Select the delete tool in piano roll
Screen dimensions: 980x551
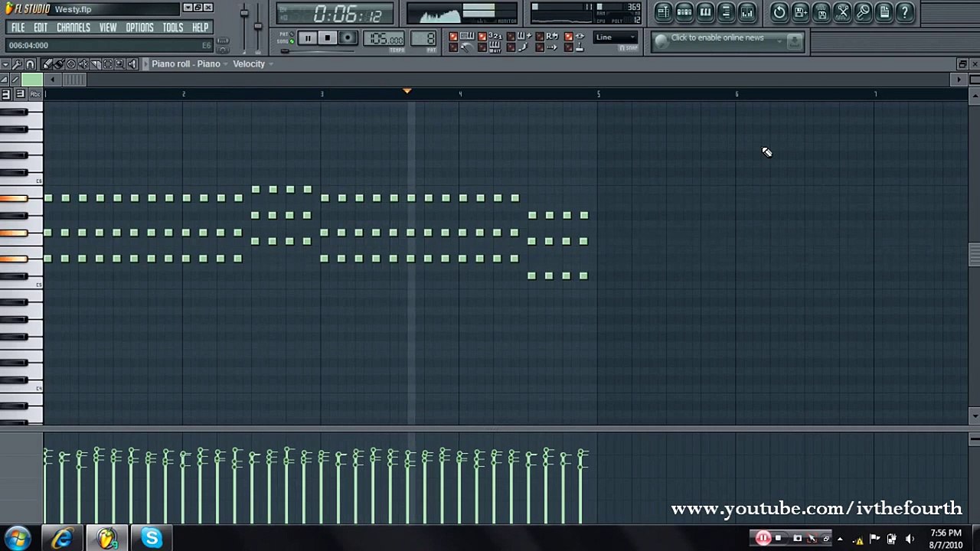71,64
